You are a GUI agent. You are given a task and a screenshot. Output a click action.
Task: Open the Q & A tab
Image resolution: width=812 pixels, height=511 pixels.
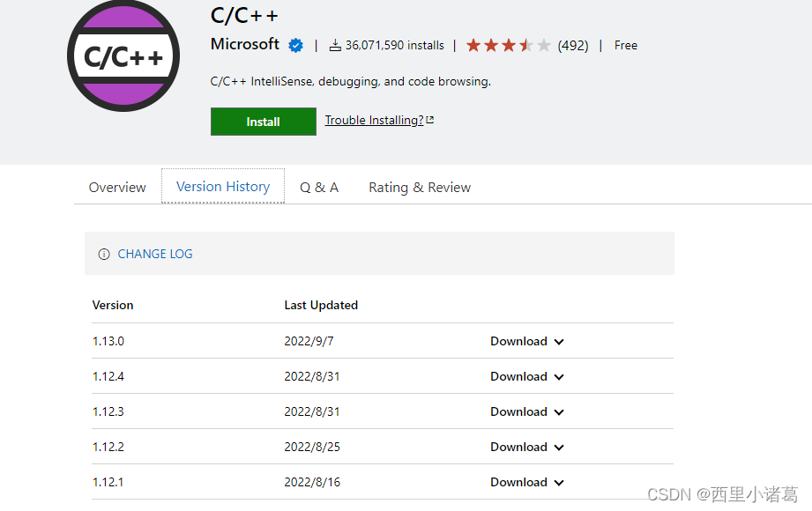(x=319, y=188)
